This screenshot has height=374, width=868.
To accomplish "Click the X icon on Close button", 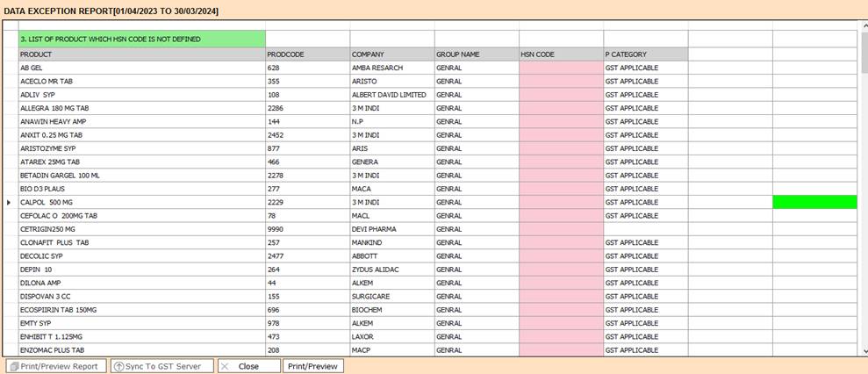I will (x=225, y=366).
